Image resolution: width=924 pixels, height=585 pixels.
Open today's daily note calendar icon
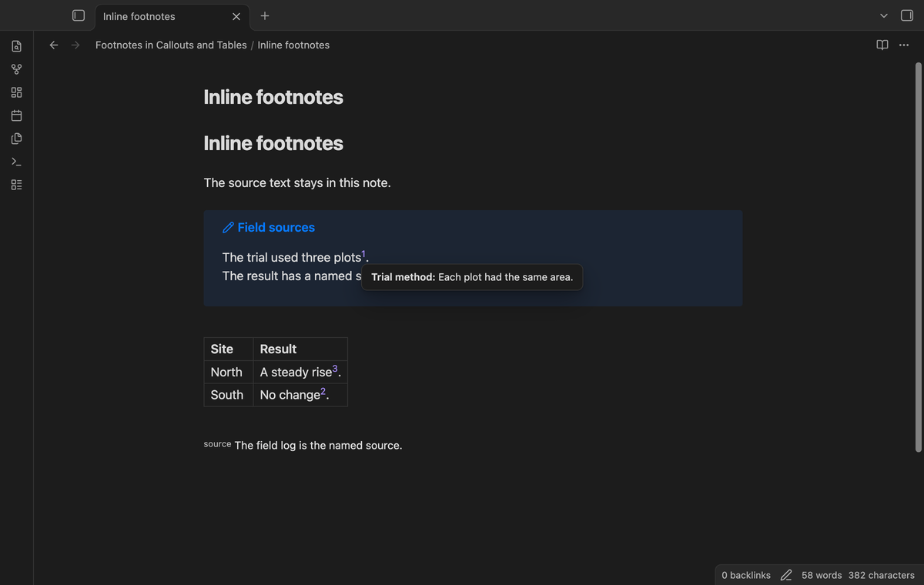[x=16, y=115]
